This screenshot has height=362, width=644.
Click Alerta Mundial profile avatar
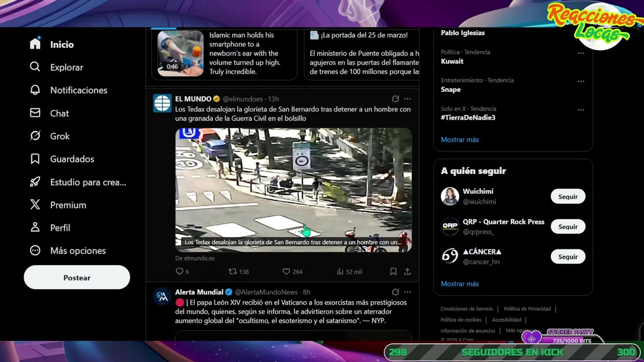click(163, 296)
